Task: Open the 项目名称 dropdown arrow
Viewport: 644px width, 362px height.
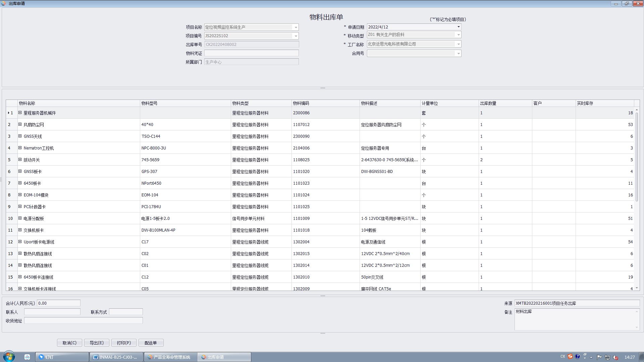Action: point(296,27)
